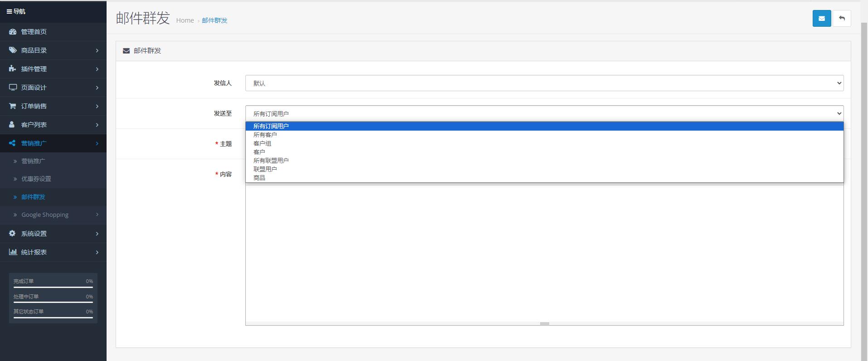868x361 pixels.
Task: Click the content editor resize handle
Action: click(544, 323)
